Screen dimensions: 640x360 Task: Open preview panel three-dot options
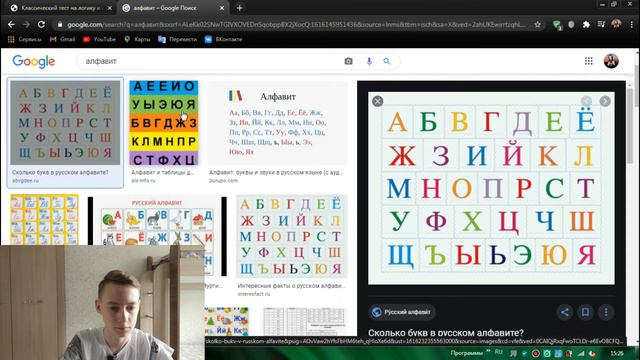pos(606,312)
